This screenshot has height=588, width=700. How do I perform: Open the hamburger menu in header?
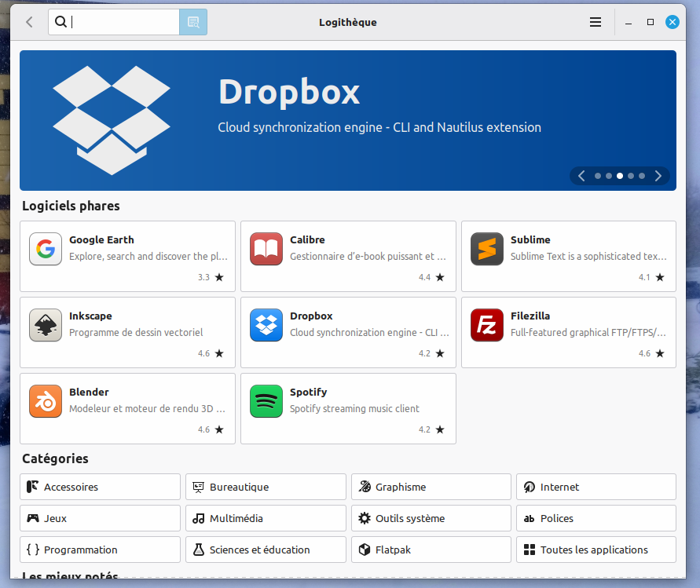(x=596, y=22)
